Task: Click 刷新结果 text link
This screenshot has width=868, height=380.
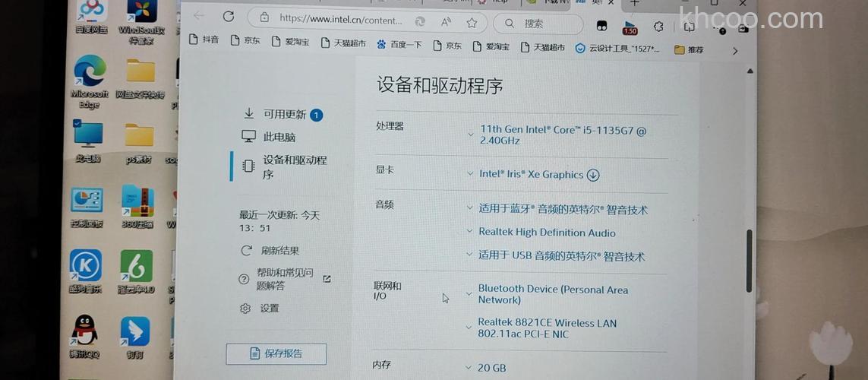Action: point(280,250)
